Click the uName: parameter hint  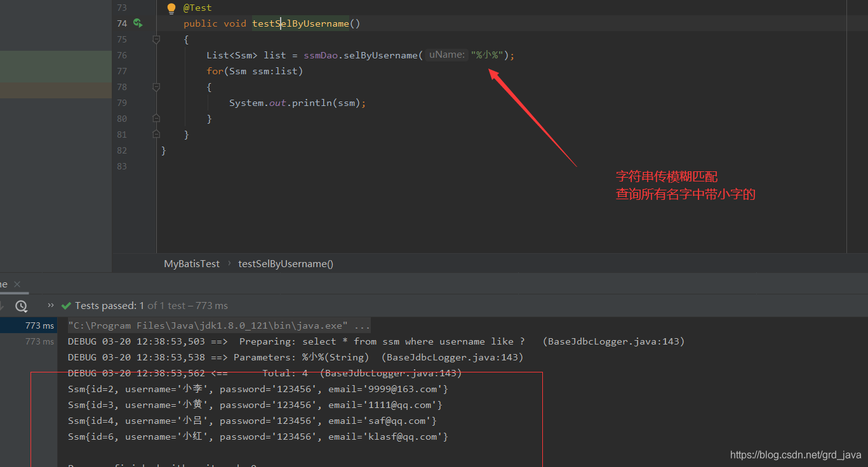click(x=446, y=55)
